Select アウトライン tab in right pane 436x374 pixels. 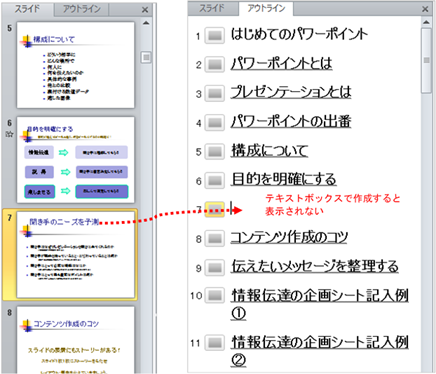click(266, 8)
